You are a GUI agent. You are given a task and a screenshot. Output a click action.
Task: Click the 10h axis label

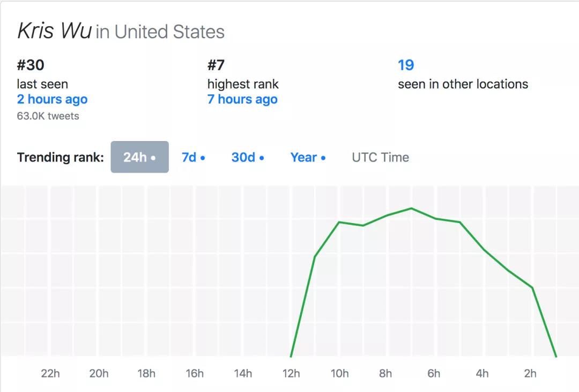click(339, 374)
